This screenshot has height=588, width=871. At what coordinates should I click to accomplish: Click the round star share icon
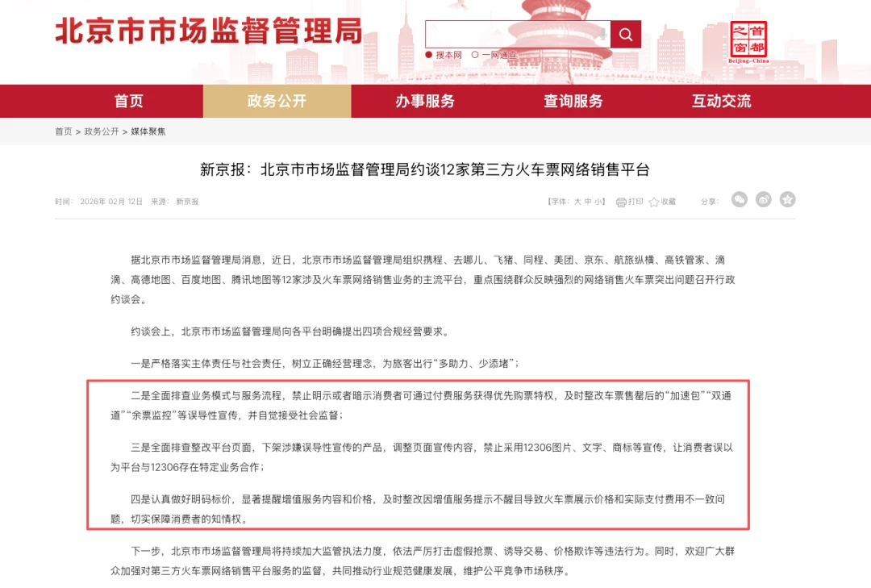click(x=787, y=199)
